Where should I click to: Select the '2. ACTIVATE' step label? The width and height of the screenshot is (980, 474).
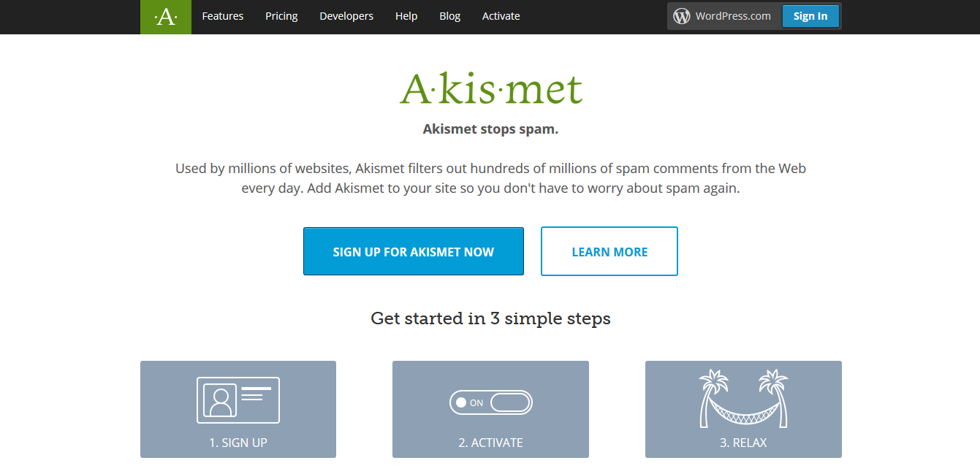490,443
